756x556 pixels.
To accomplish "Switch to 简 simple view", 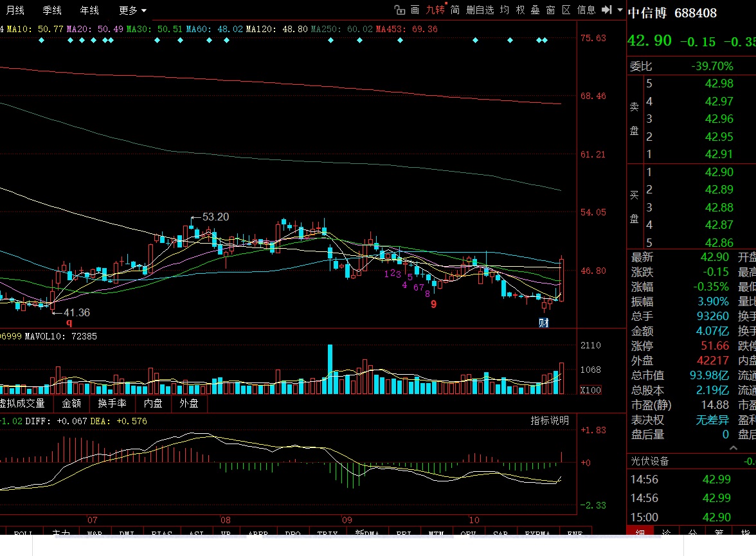I will pos(455,10).
